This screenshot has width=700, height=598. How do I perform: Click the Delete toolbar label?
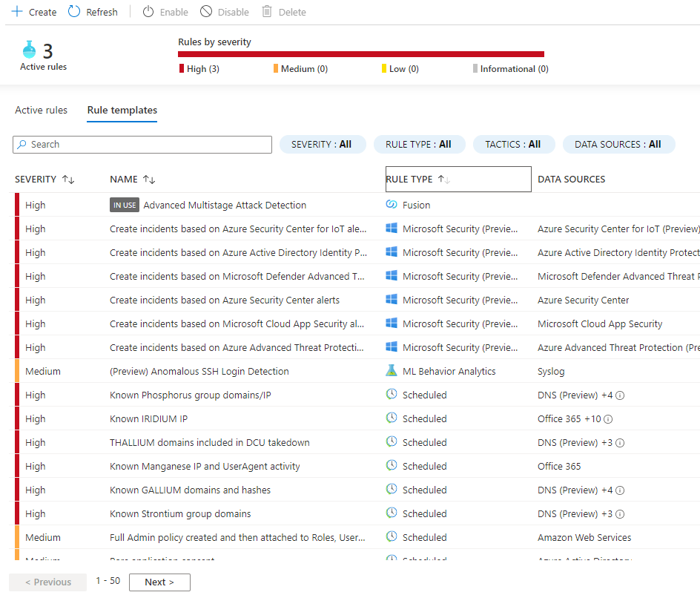[292, 12]
